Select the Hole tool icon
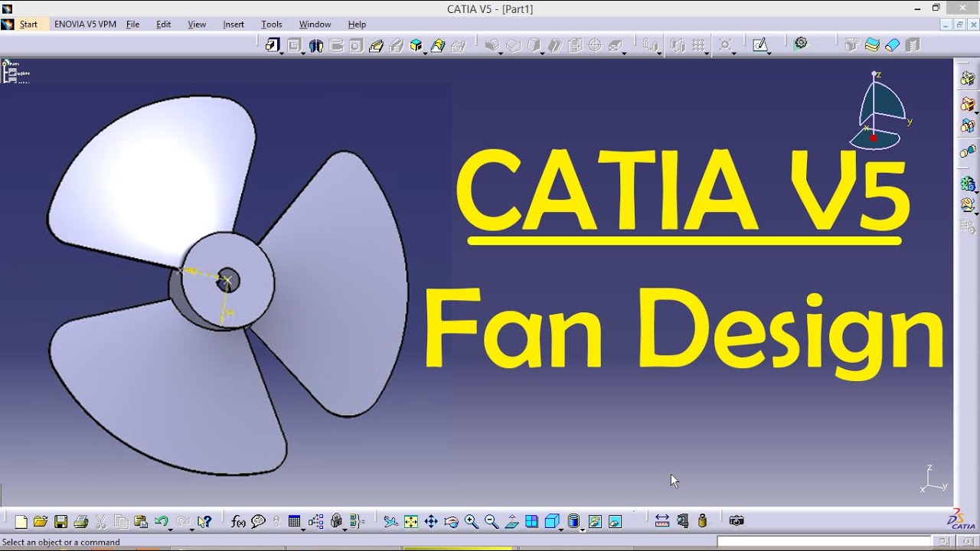Viewport: 980px width, 551px height. [x=356, y=46]
